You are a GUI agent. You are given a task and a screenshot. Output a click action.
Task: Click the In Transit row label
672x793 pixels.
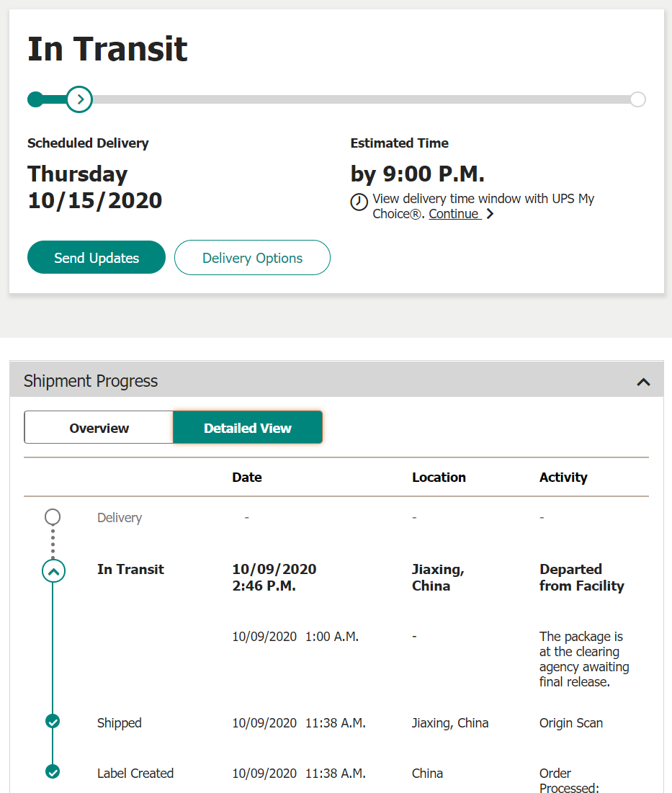(130, 570)
